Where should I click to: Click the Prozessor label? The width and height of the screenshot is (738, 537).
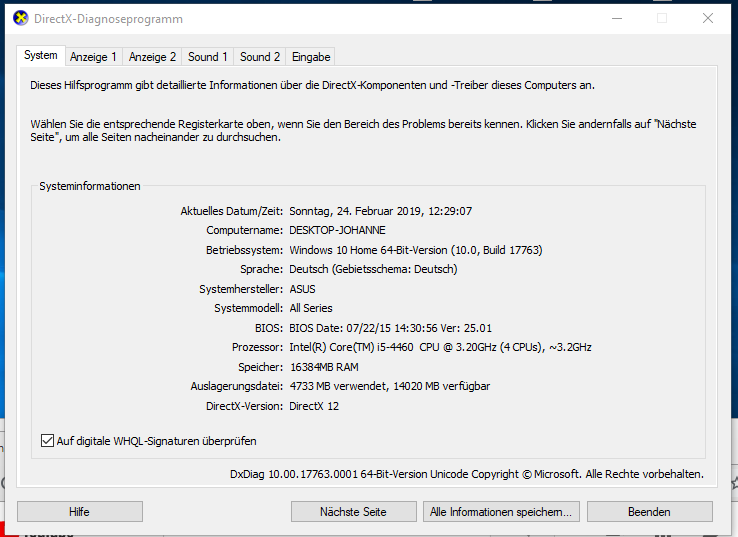[x=257, y=347]
